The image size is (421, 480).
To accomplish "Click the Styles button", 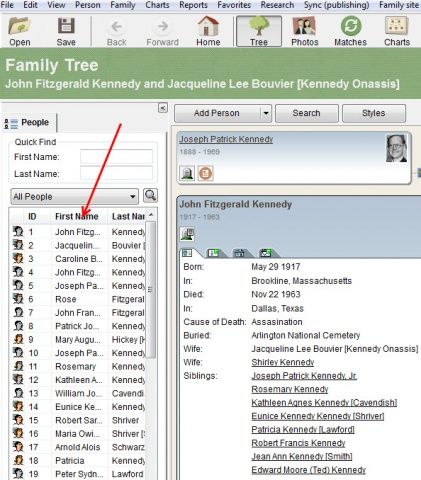I will coord(374,113).
